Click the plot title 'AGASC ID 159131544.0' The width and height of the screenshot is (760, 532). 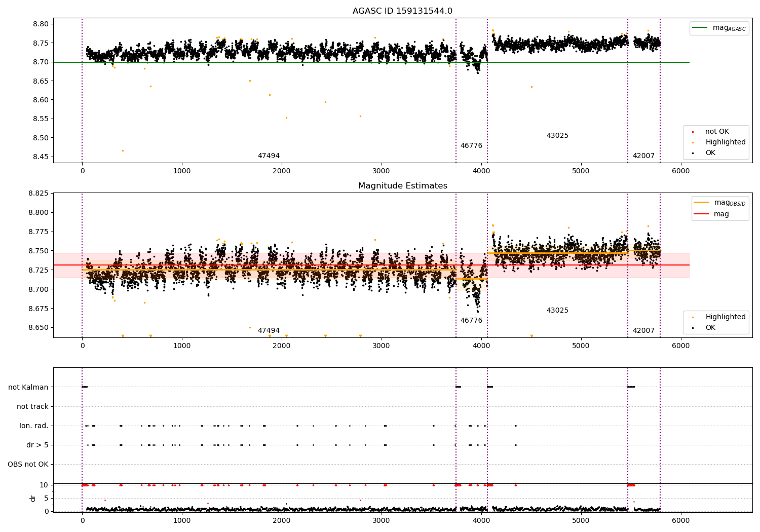[x=402, y=11]
